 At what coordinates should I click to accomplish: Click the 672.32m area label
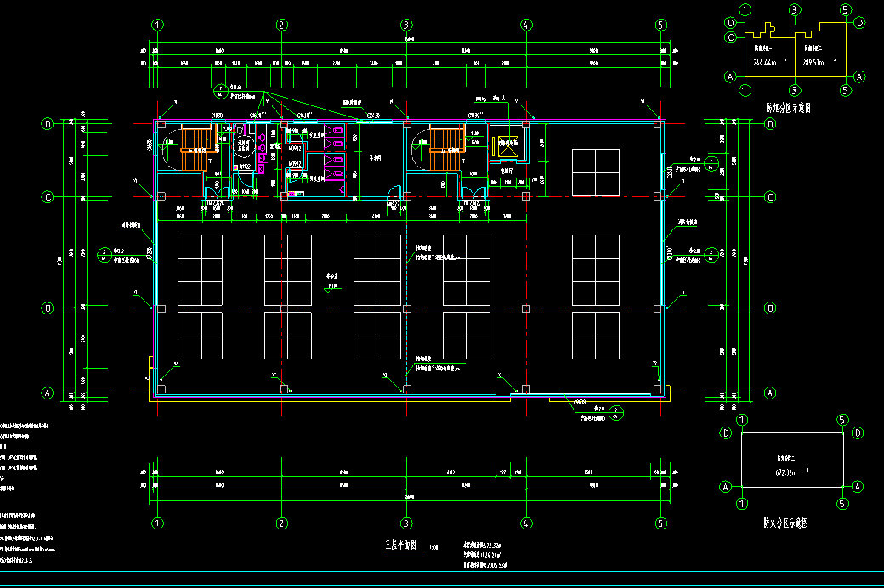(788, 472)
